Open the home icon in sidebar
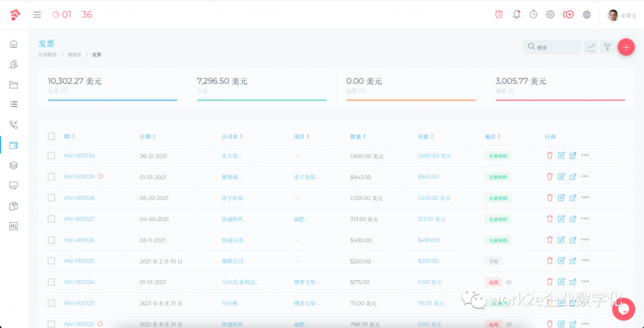644x328 pixels. click(14, 44)
